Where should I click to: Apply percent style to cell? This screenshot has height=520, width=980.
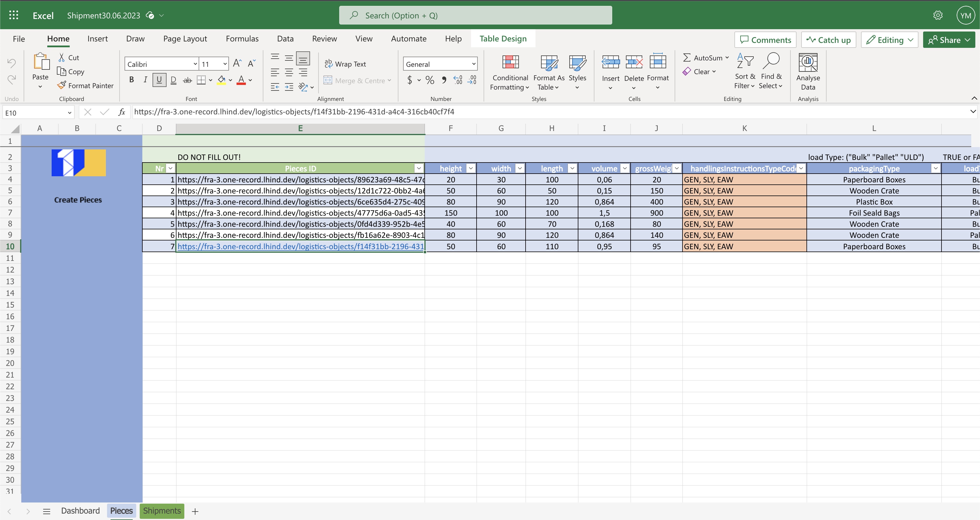tap(430, 80)
